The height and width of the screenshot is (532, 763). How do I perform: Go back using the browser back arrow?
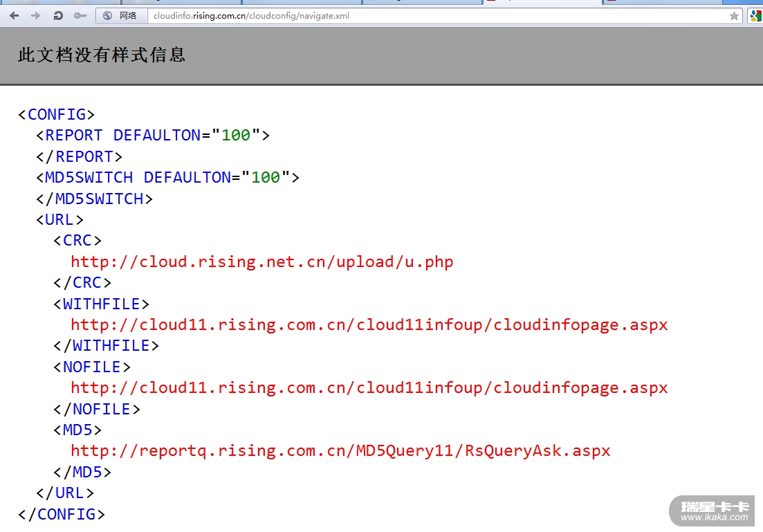coord(14,16)
